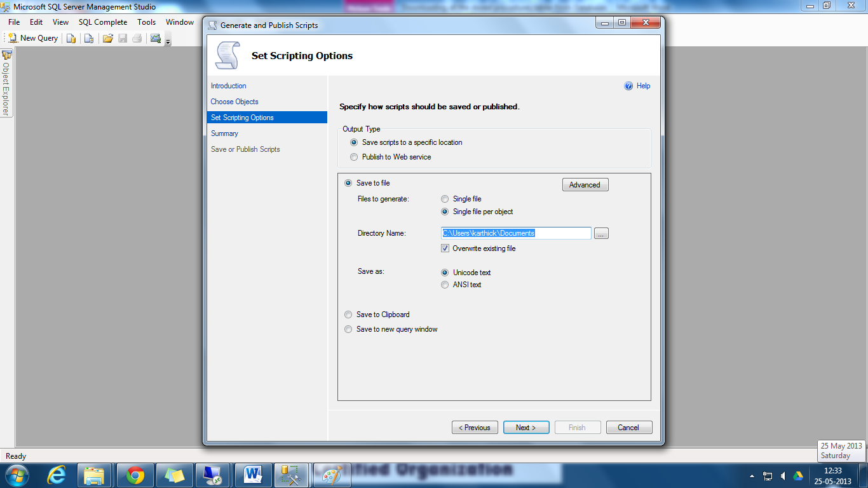Open the Object Explorer side tab

pos(6,83)
